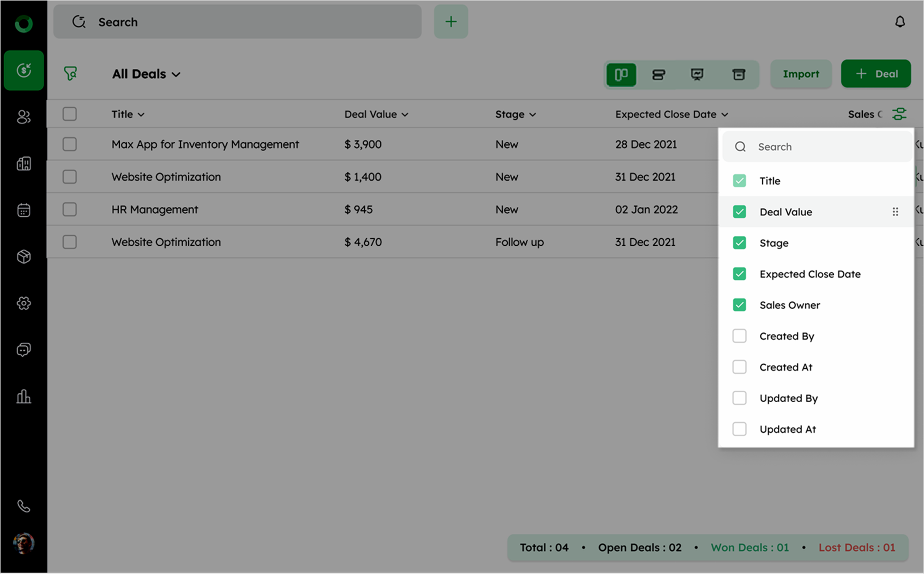Click the add Deal button
Screen dimensions: 924x574
pyautogui.click(x=876, y=74)
